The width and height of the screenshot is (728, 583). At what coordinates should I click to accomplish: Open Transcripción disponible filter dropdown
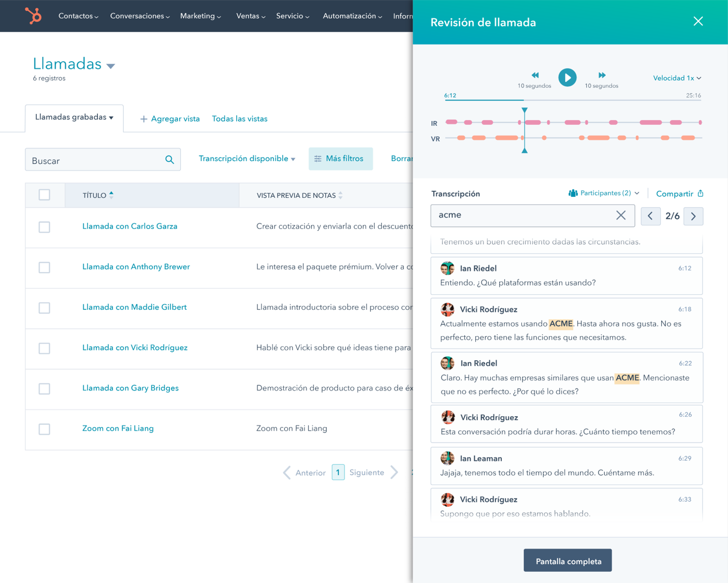click(247, 159)
